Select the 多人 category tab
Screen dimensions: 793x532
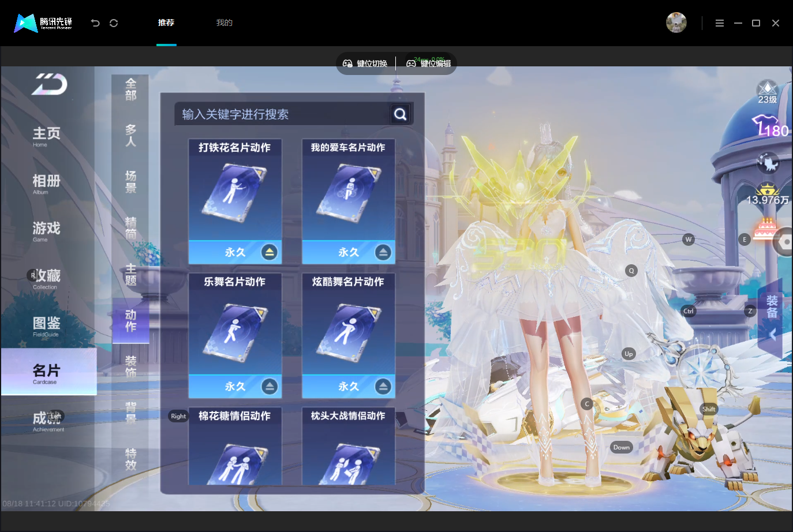point(131,136)
